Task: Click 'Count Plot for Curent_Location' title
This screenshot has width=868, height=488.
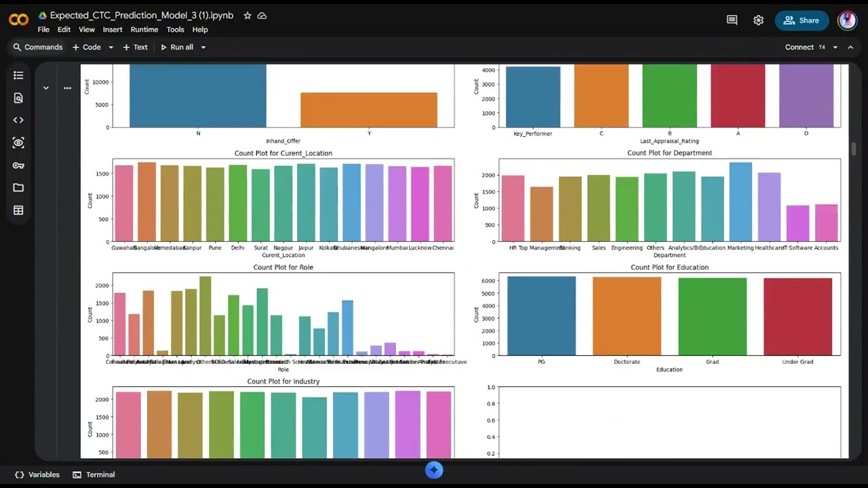Action: point(283,153)
